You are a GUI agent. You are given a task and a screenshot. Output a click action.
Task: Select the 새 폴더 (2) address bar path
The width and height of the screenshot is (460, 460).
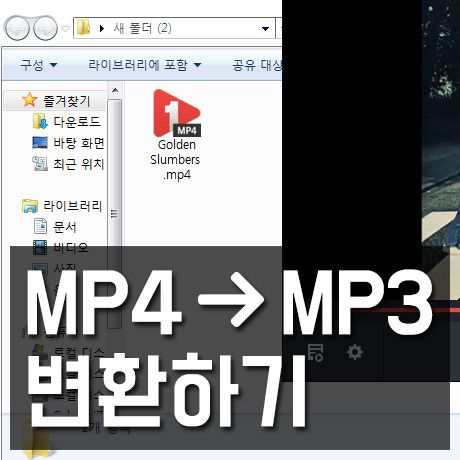click(142, 28)
